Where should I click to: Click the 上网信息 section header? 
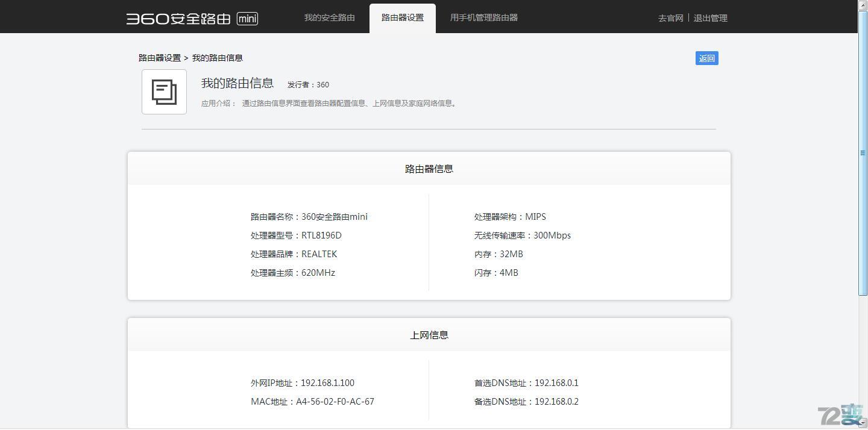click(x=429, y=335)
